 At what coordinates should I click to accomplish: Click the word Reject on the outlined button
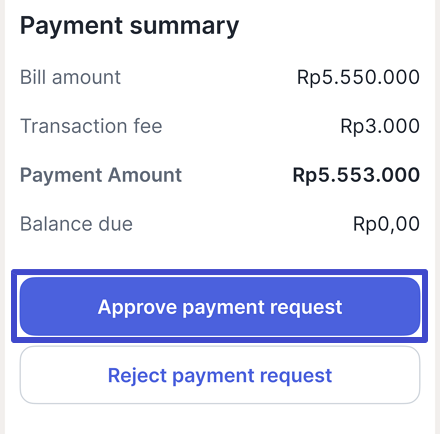point(137,376)
